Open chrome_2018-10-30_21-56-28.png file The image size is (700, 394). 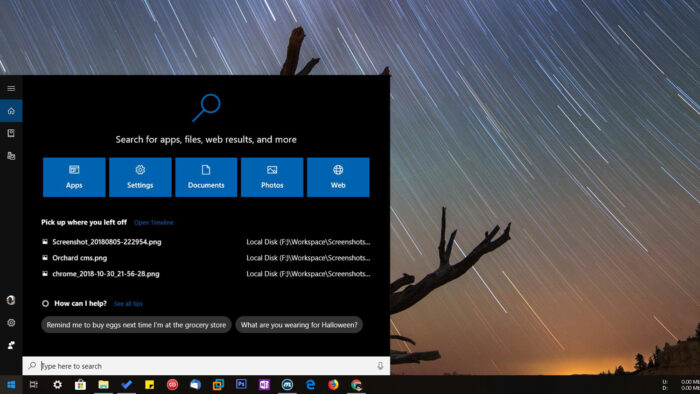click(206, 274)
